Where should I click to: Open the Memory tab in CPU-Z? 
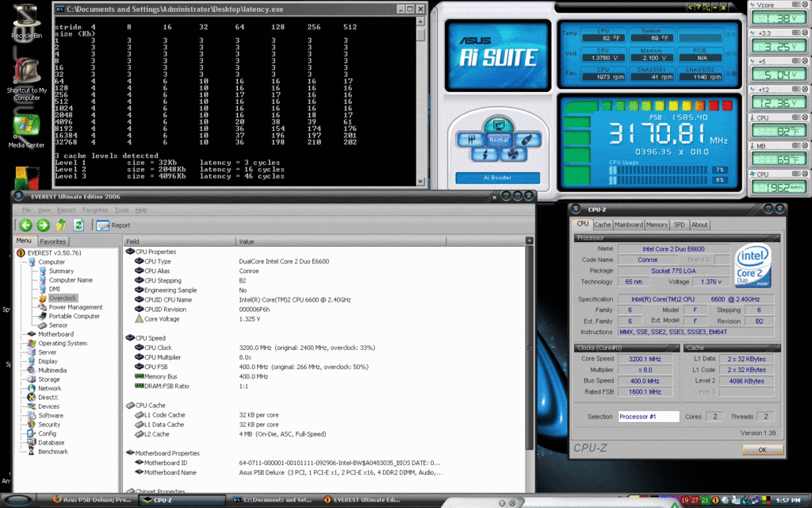(x=657, y=225)
